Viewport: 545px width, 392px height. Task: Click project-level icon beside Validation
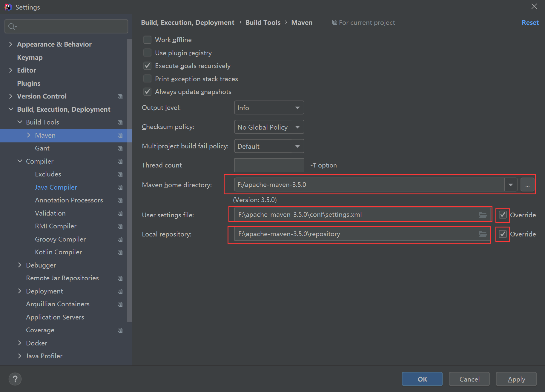[x=120, y=213]
